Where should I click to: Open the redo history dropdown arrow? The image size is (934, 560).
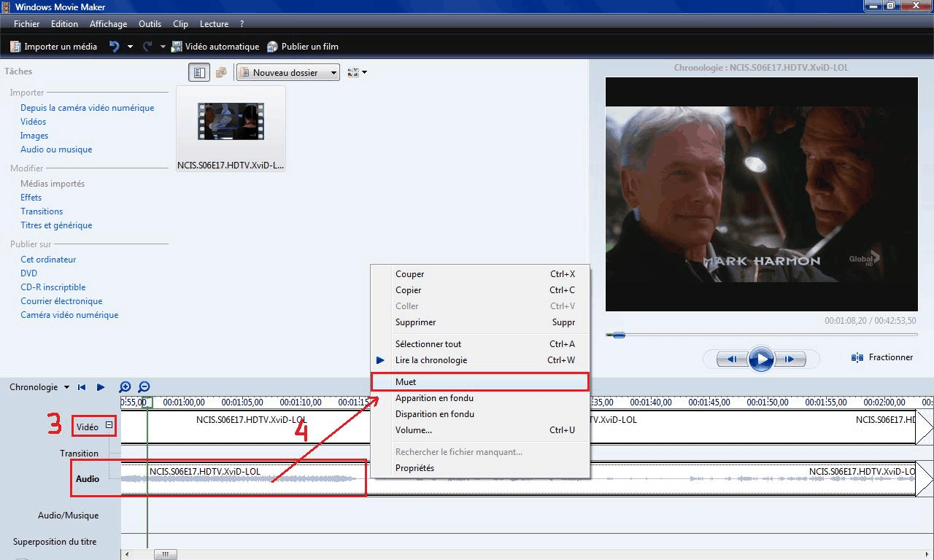(x=163, y=47)
